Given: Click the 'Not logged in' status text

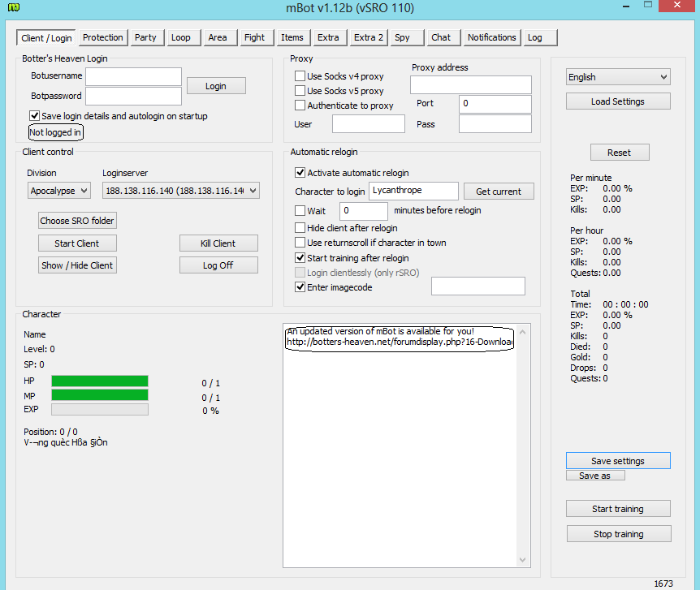Looking at the screenshot, I should (55, 132).
